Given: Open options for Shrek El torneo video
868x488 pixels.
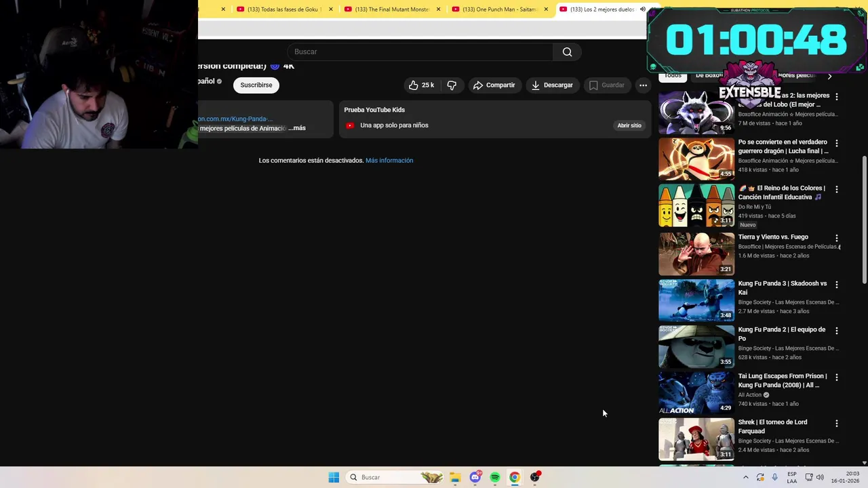Looking at the screenshot, I should (836, 424).
